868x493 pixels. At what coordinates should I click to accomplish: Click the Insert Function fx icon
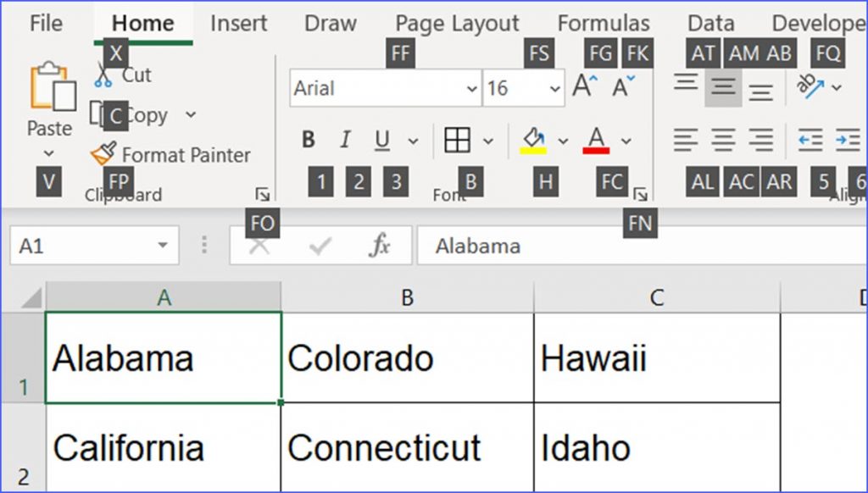[x=380, y=246]
